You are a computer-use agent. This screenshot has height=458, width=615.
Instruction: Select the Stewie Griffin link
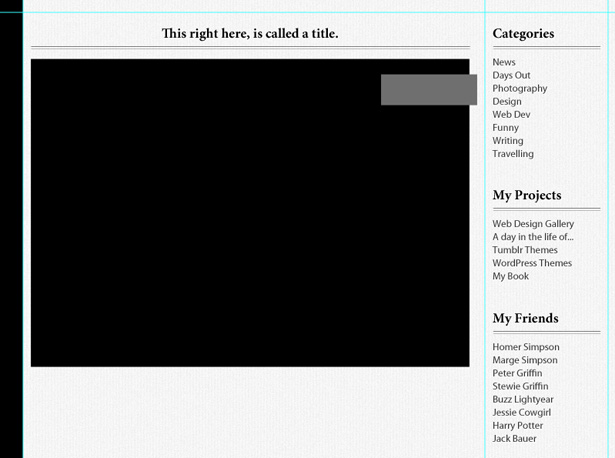click(x=520, y=386)
